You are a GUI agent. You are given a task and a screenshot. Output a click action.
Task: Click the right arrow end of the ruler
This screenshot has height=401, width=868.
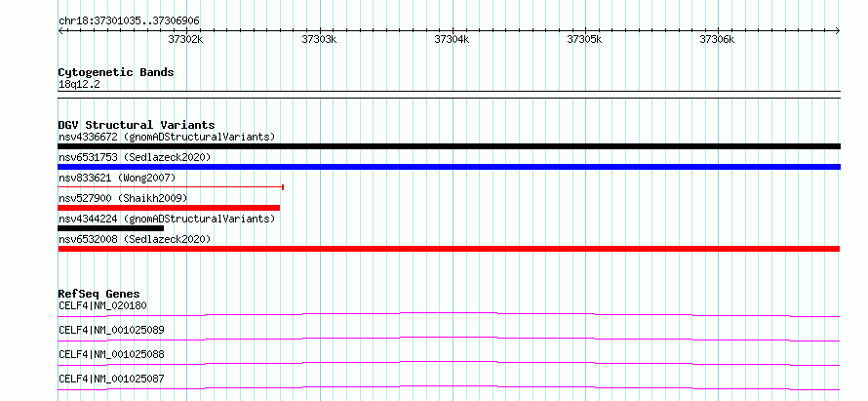point(838,31)
